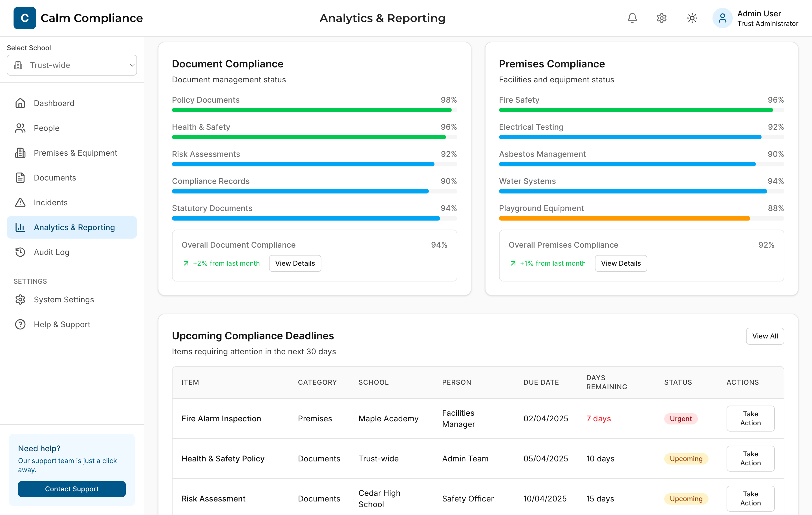Image resolution: width=812 pixels, height=515 pixels.
Task: Open the header settings gear icon
Action: [x=662, y=18]
